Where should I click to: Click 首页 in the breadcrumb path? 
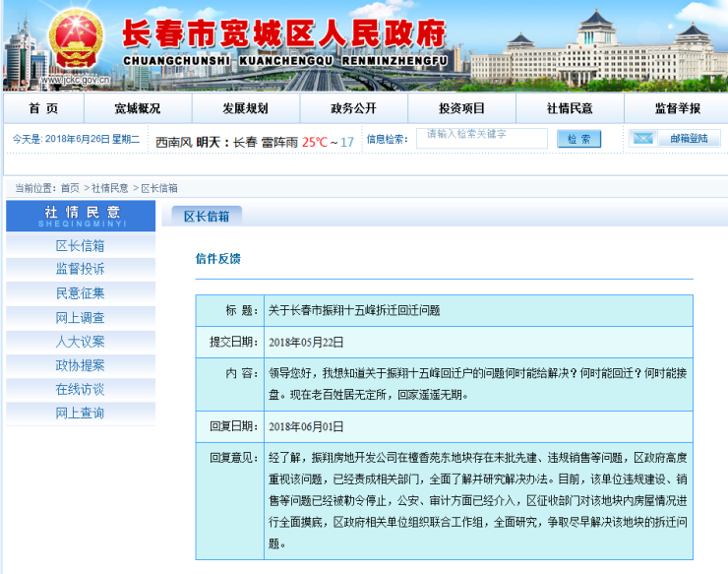tap(70, 188)
